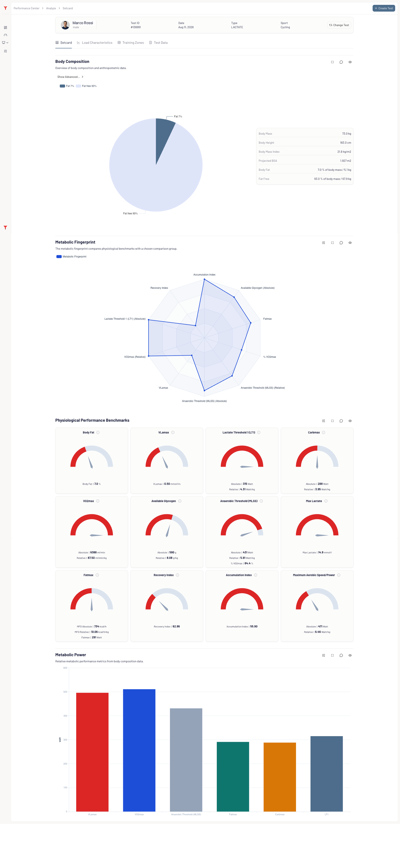Screen dimensions: 400x868
Task: Toggle visibility of Physiological Performance Benchmarks
Action: [350, 421]
